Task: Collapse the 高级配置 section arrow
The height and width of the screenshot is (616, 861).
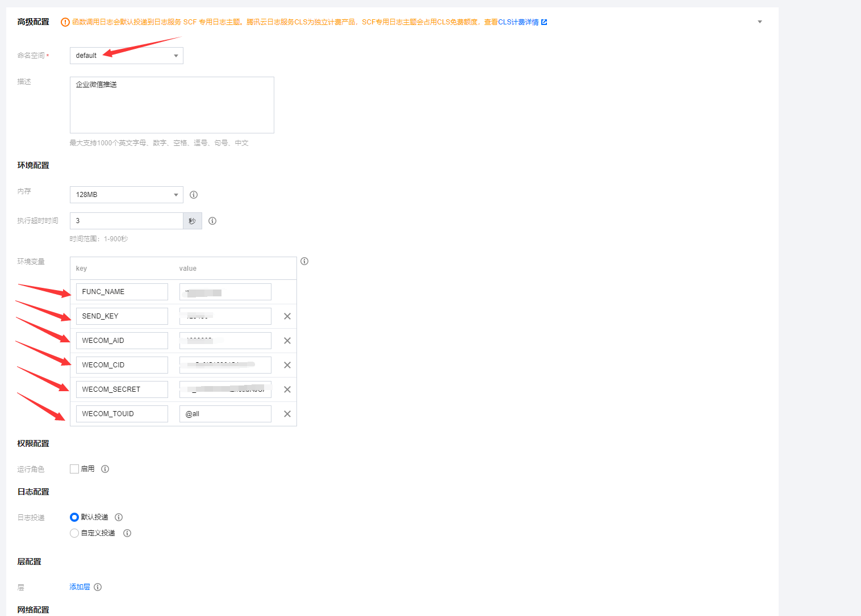Action: click(760, 22)
